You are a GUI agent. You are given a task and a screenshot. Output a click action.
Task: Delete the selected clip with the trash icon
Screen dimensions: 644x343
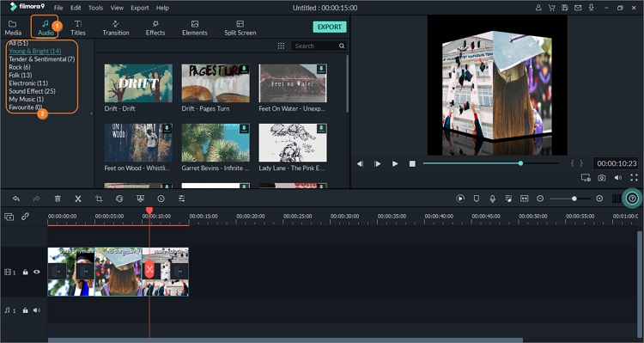coord(58,199)
